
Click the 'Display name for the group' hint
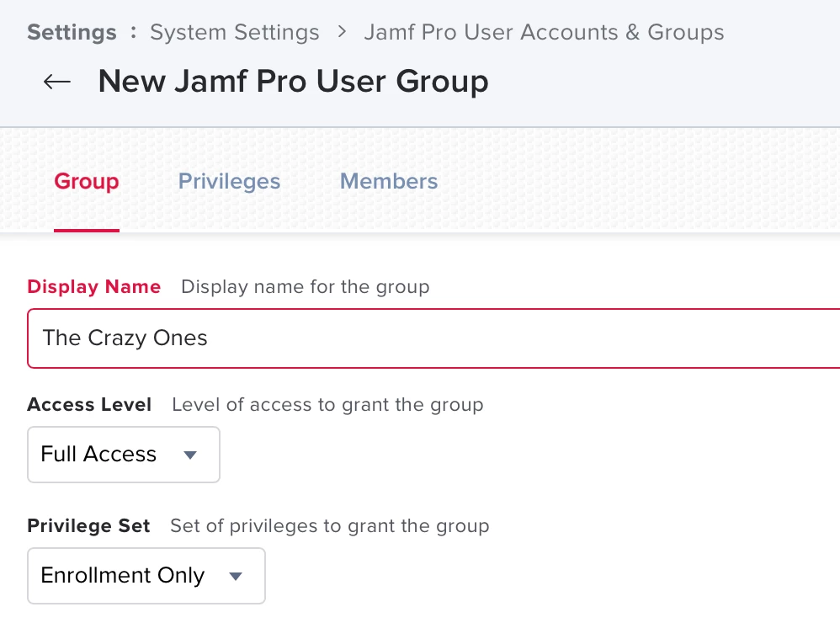tap(305, 287)
